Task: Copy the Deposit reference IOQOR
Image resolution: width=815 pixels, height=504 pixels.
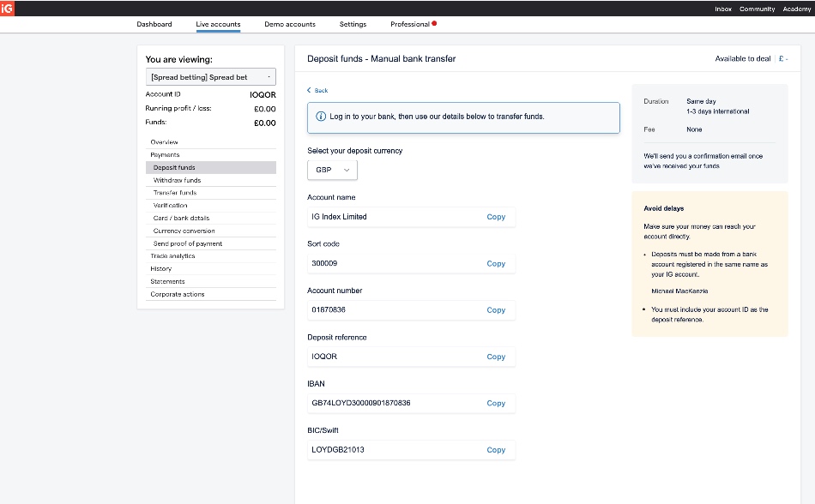Action: click(496, 357)
